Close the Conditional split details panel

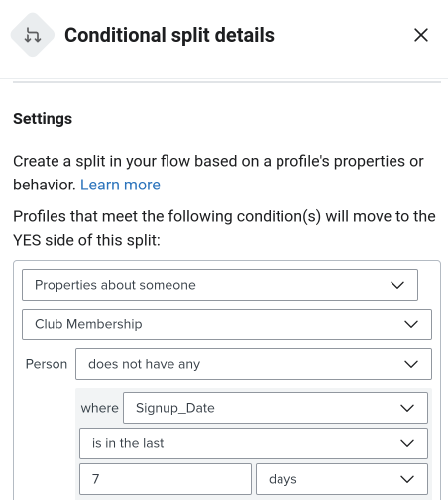(421, 35)
